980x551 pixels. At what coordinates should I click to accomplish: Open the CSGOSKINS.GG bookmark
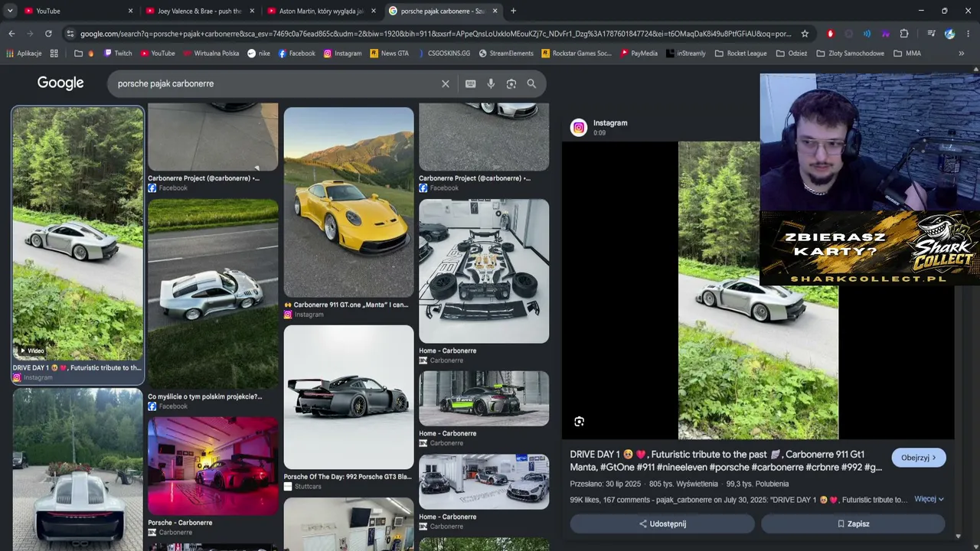click(443, 54)
